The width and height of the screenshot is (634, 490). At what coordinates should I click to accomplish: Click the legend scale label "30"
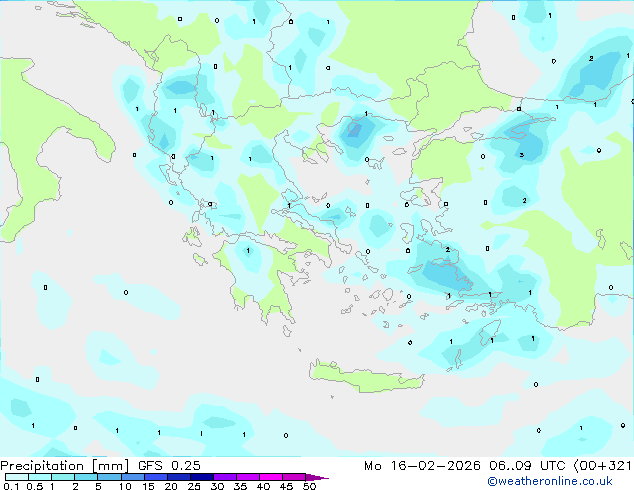[x=217, y=486]
